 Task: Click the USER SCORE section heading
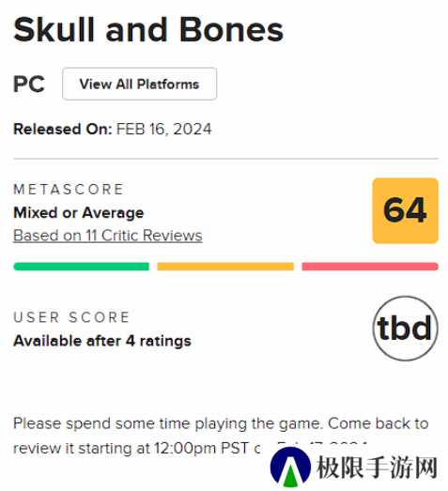coord(71,317)
